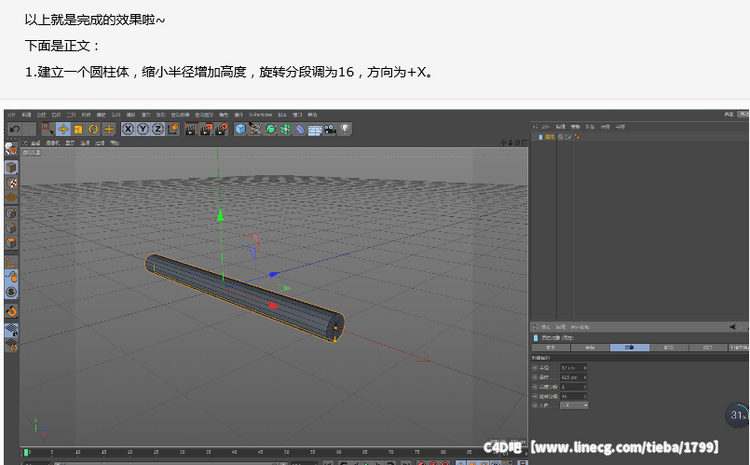The height and width of the screenshot is (465, 750).
Task: Open the viewport's third menu, Display
Action: [70, 143]
